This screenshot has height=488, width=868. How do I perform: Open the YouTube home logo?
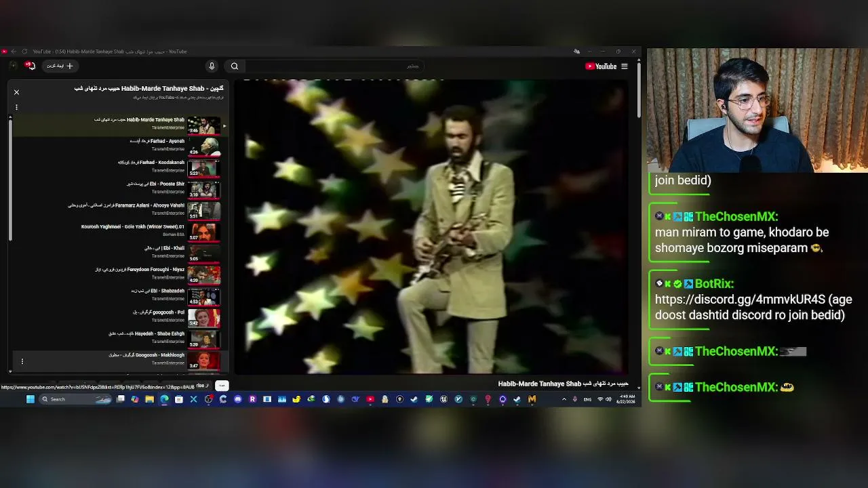[x=601, y=66]
